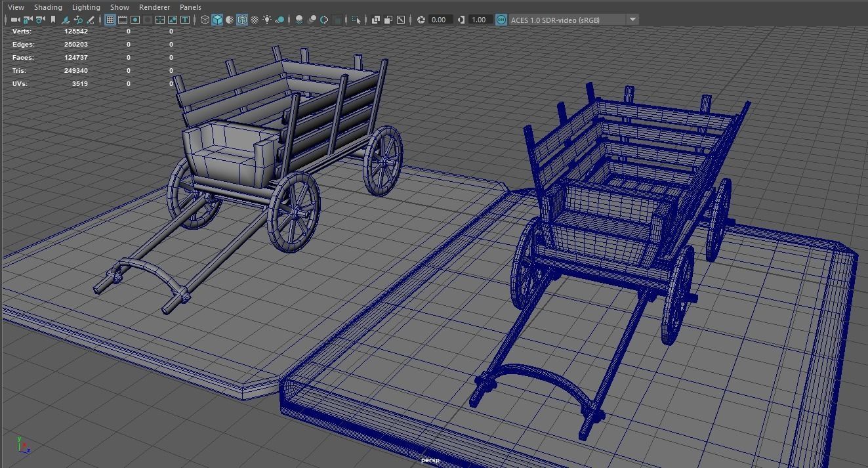
Task: Click Use All Lights bulb icon
Action: pyautogui.click(x=267, y=20)
